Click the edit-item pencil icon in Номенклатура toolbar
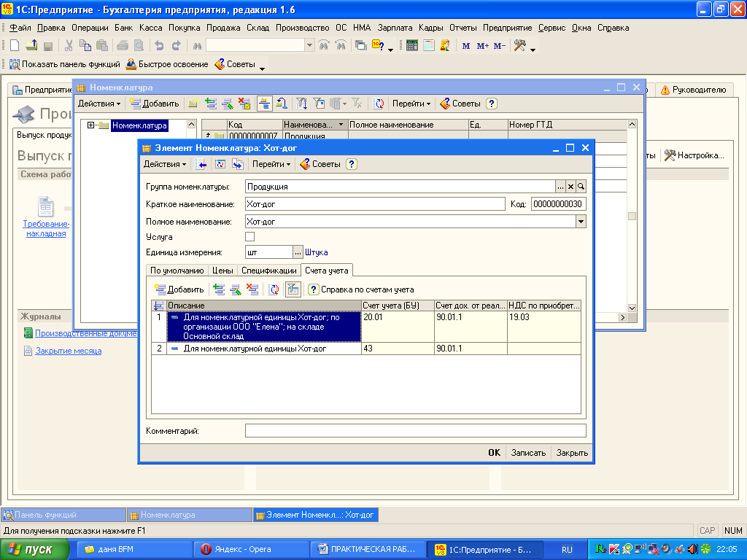The width and height of the screenshot is (747, 560). 228,104
